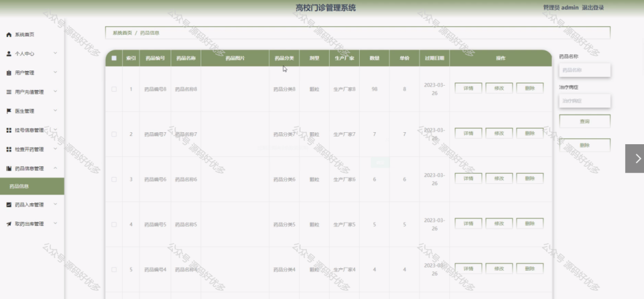Click 删除 for 药品名称4
This screenshot has height=299, width=644.
[x=530, y=269]
